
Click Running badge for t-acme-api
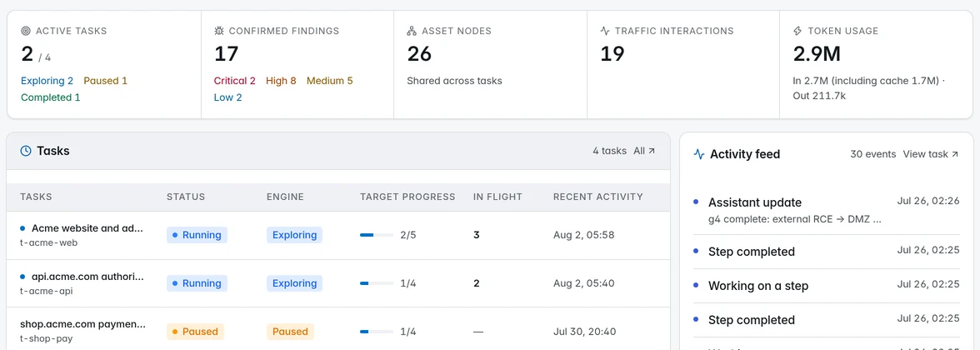click(197, 283)
